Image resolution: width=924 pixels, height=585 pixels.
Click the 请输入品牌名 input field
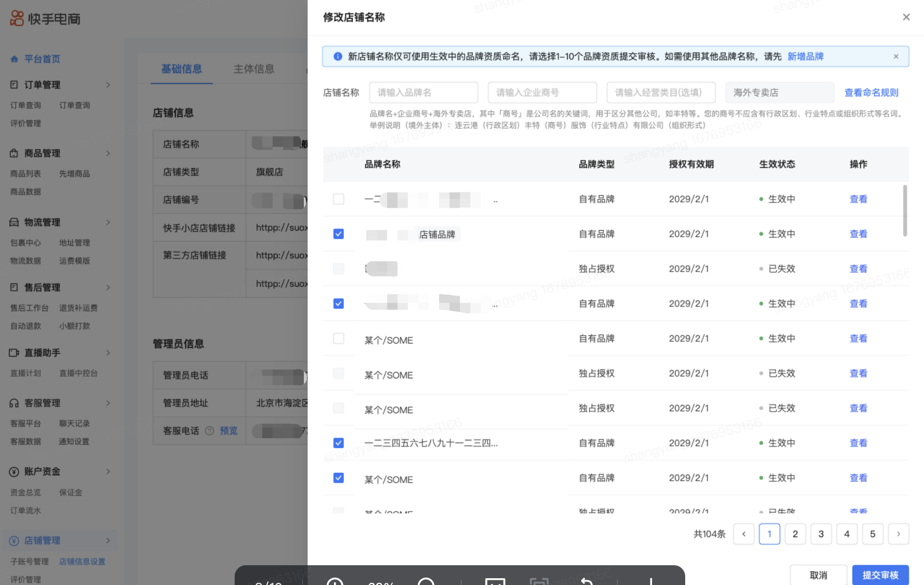pos(423,93)
